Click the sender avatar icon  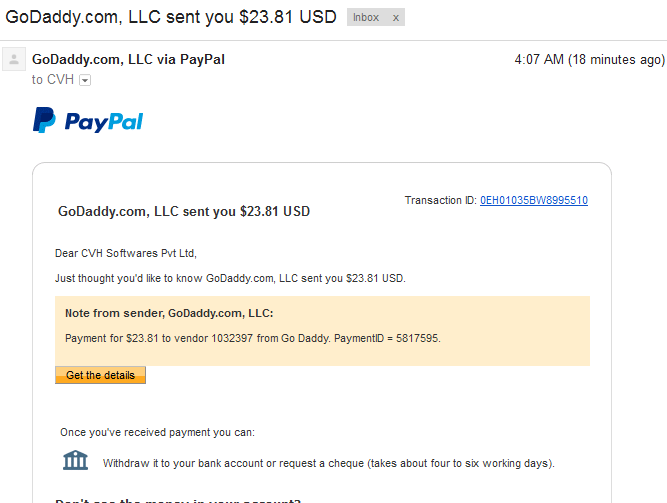click(14, 59)
